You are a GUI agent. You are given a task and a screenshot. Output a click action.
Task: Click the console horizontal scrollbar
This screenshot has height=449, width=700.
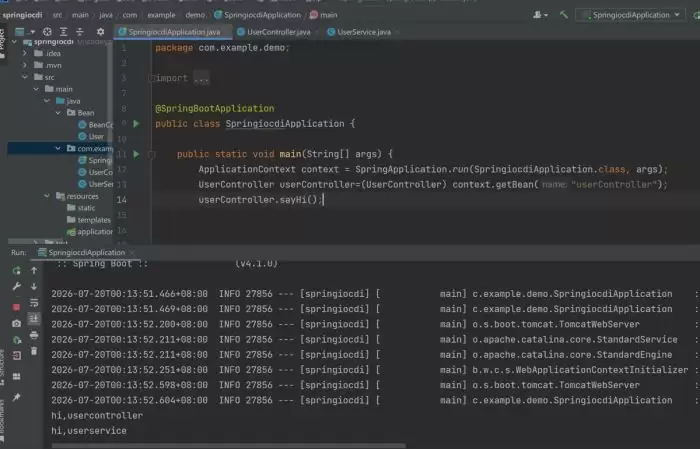(229, 445)
